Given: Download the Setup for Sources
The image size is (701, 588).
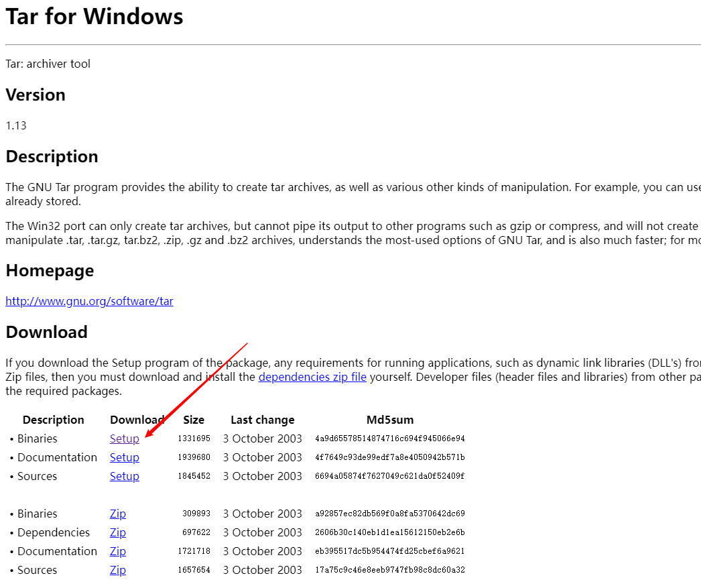Looking at the screenshot, I should point(124,476).
